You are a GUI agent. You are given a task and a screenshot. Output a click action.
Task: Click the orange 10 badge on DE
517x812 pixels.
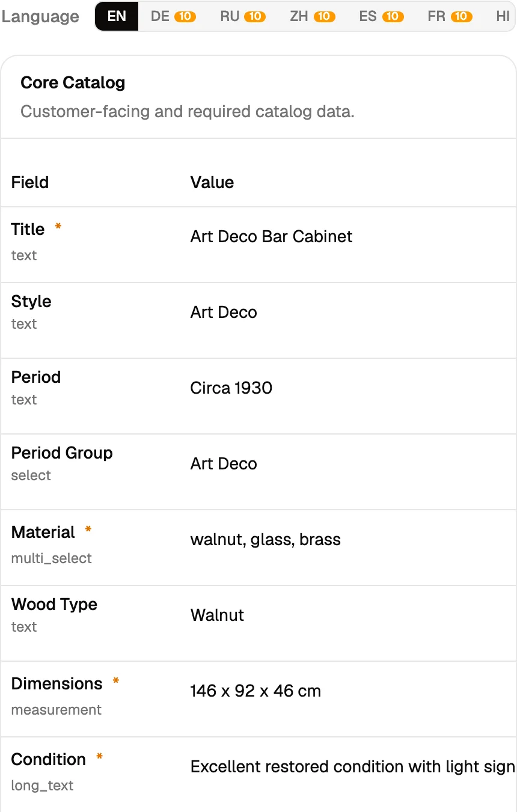click(x=185, y=16)
